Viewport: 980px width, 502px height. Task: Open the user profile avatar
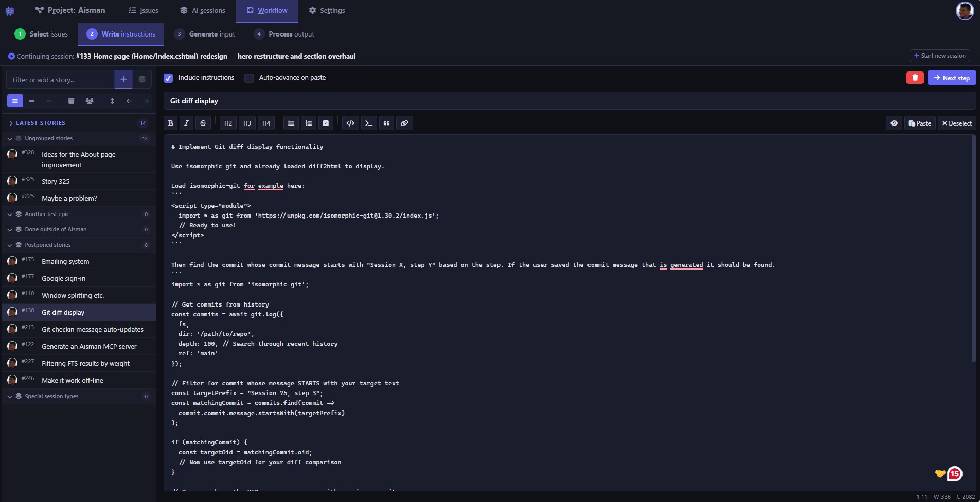965,11
